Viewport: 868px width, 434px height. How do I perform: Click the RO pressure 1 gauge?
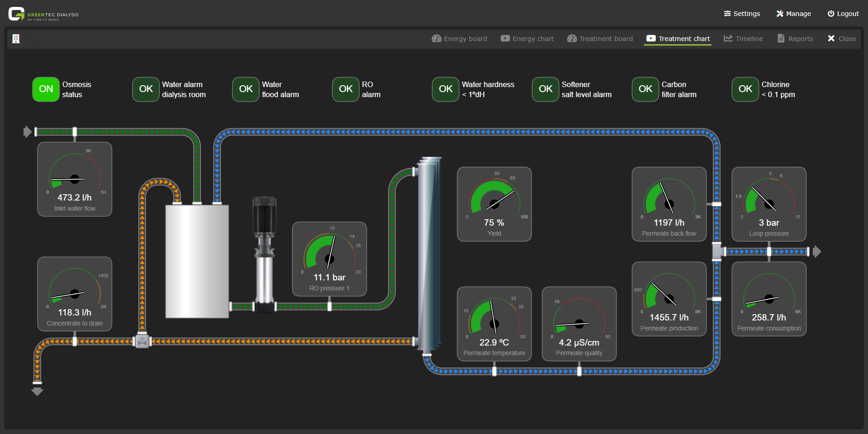[x=329, y=259]
